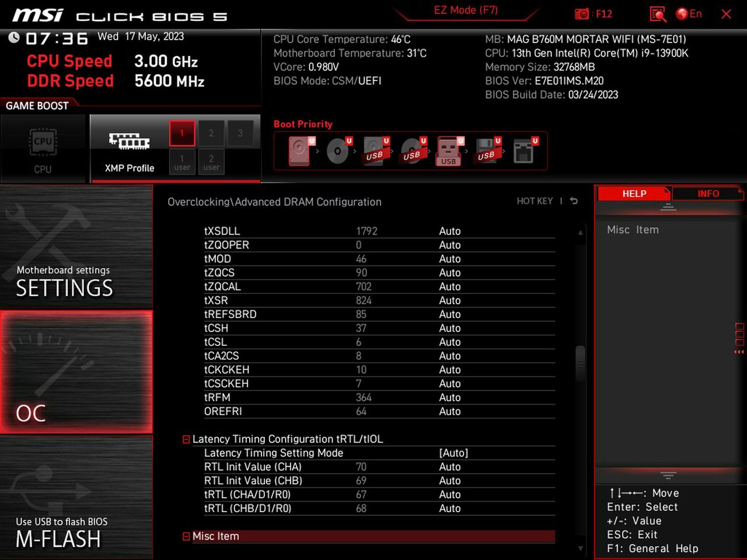Image resolution: width=747 pixels, height=560 pixels.
Task: Close the BIOS with the X icon
Action: (x=726, y=14)
